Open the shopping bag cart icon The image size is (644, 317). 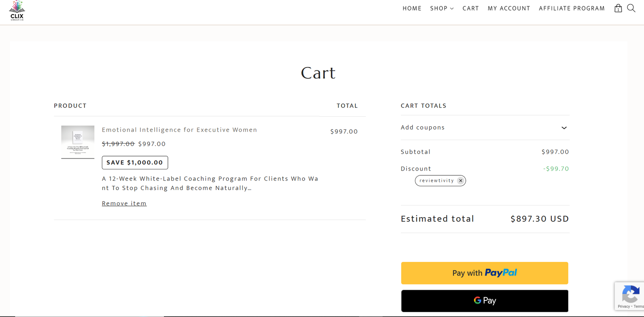618,8
